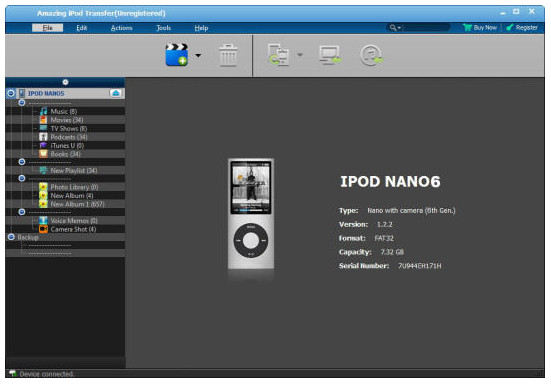
Task: Click the transfer to device monitor icon
Action: click(330, 55)
